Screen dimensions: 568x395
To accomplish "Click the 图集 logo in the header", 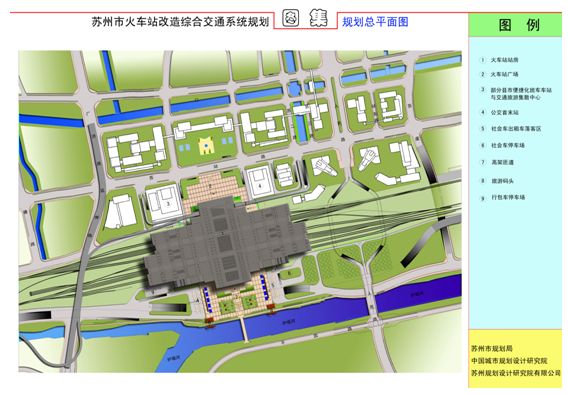I will click(305, 18).
